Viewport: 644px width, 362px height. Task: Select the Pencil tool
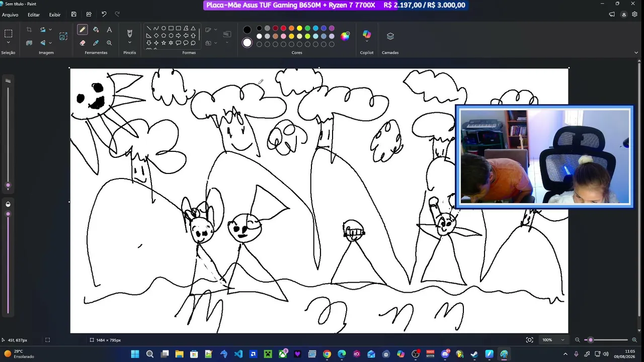tap(83, 30)
